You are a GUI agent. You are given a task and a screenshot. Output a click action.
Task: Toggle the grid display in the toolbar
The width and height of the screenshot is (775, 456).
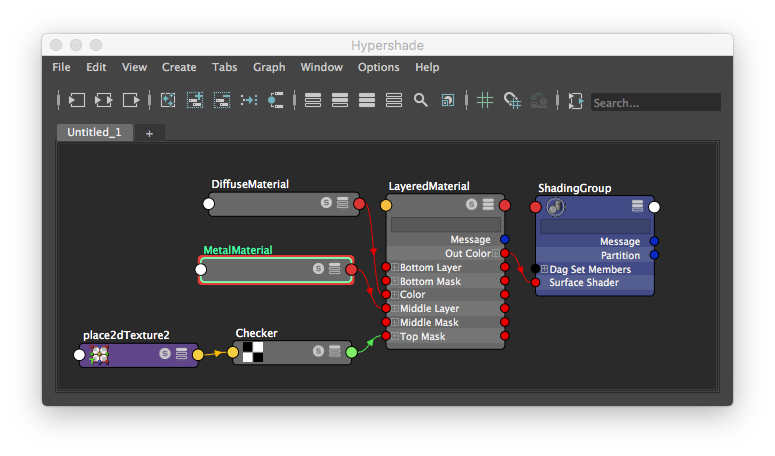485,101
